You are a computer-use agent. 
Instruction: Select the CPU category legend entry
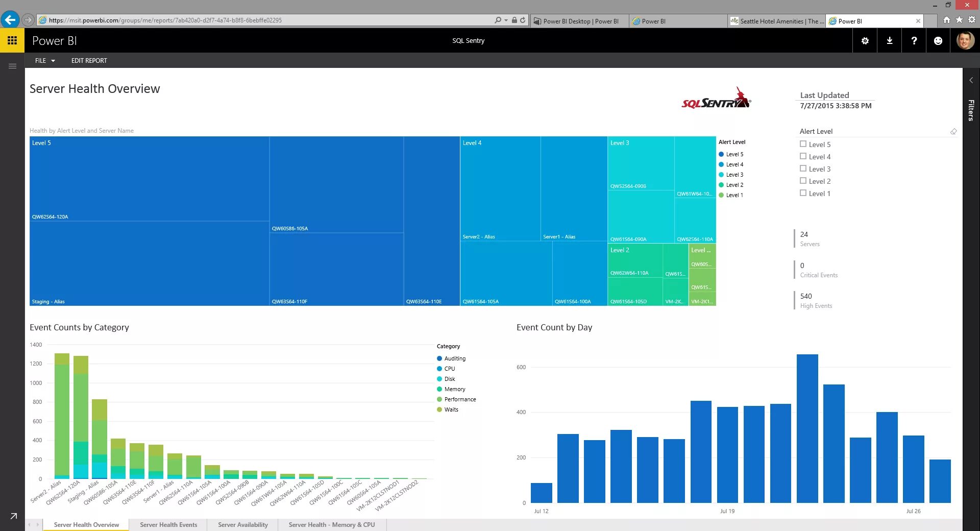point(446,369)
